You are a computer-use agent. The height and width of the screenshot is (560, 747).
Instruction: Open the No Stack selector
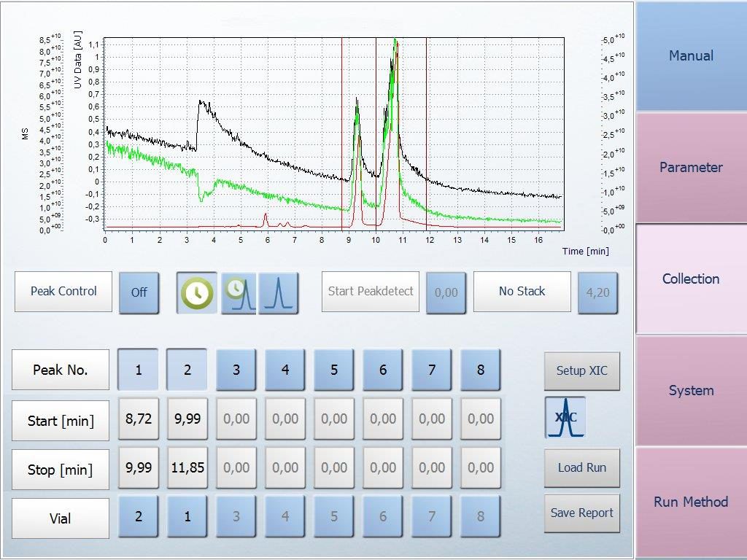pyautogui.click(x=522, y=292)
